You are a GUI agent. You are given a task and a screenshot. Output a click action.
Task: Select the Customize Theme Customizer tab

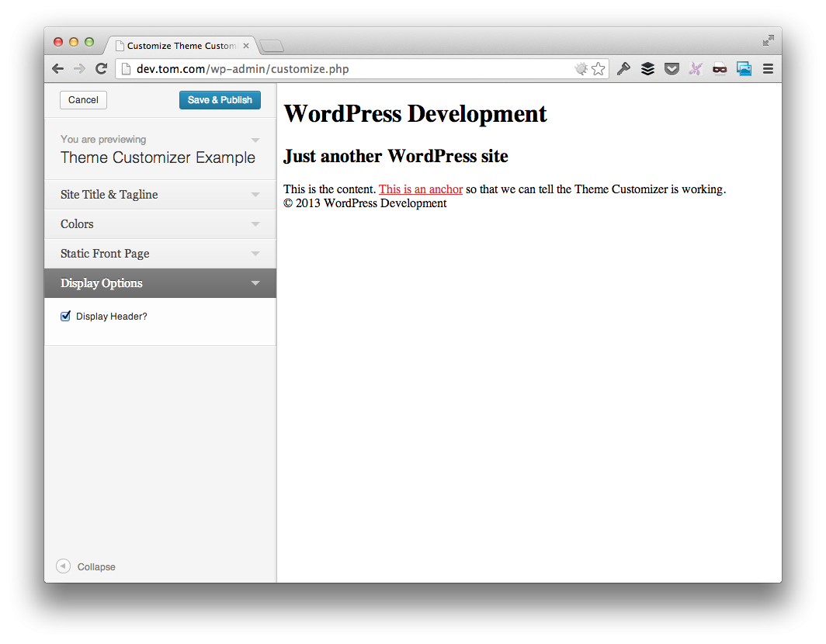point(182,46)
